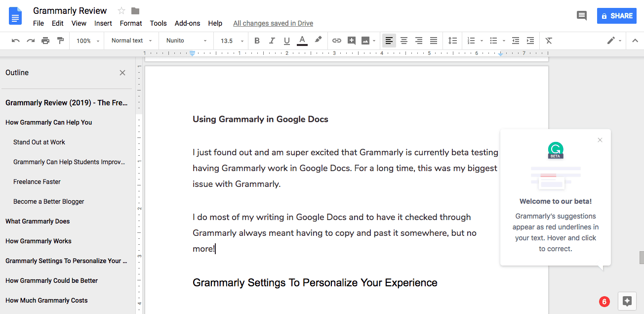This screenshot has height=314, width=644.
Task: Open comments history speech bubble
Action: click(x=582, y=16)
